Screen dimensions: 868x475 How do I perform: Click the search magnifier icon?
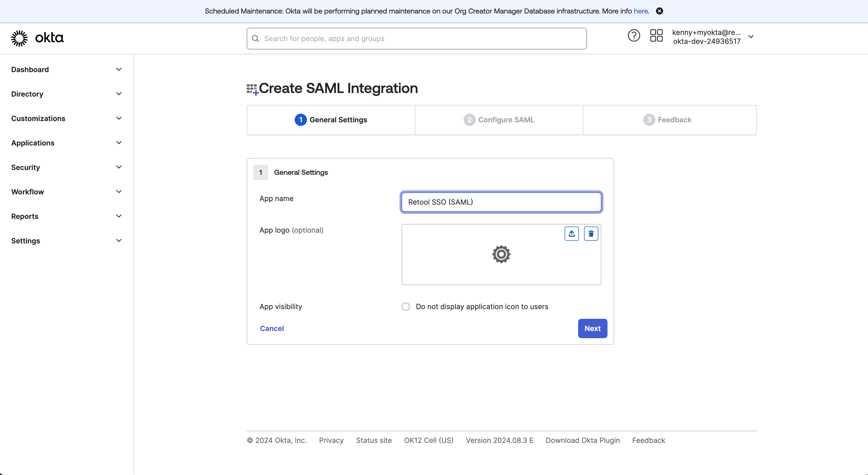[256, 39]
